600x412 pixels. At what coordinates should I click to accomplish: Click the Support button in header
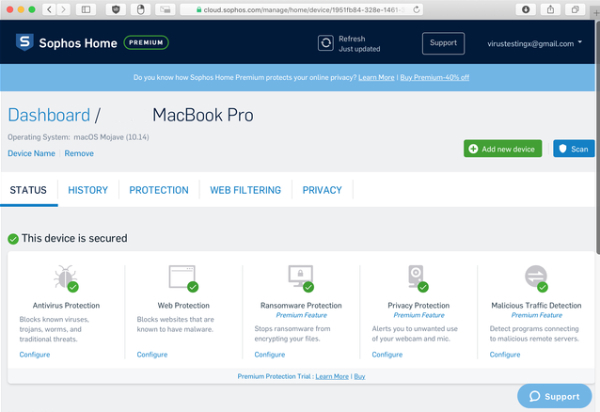(x=443, y=43)
